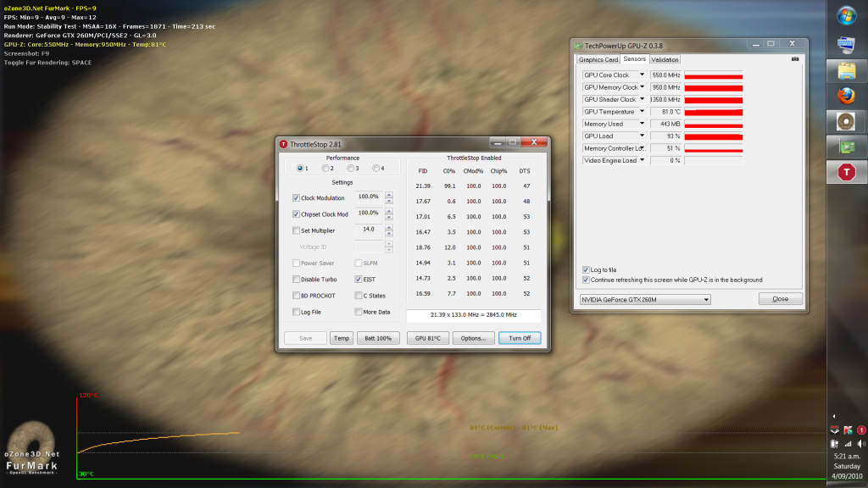
Task: Click the Chipset Clock Mod percentage stepper
Action: tap(388, 213)
